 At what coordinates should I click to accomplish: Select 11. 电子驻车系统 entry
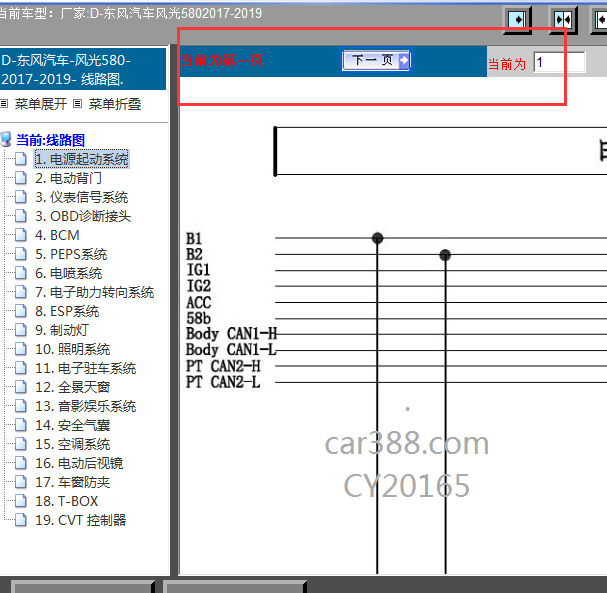86,368
